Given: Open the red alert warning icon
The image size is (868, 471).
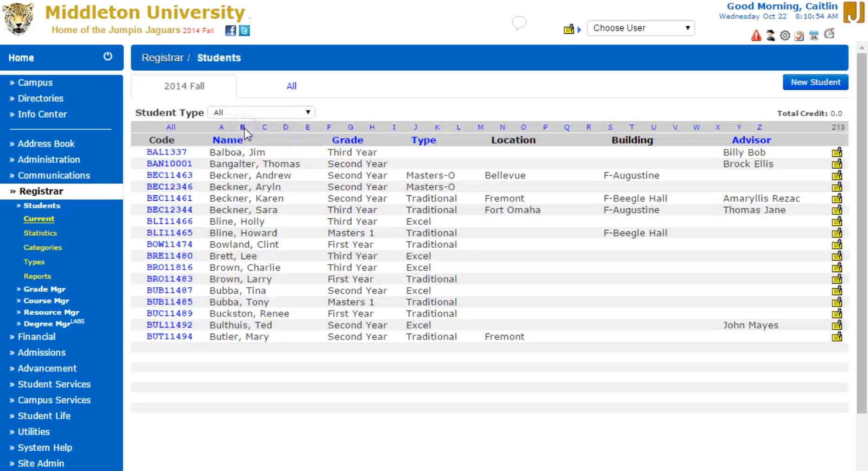Looking at the screenshot, I should click(756, 36).
